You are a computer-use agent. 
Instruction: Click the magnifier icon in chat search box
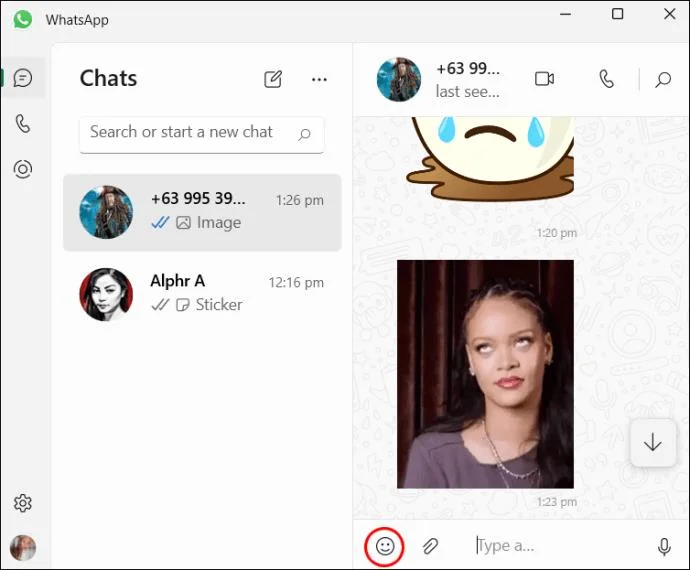pyautogui.click(x=304, y=134)
